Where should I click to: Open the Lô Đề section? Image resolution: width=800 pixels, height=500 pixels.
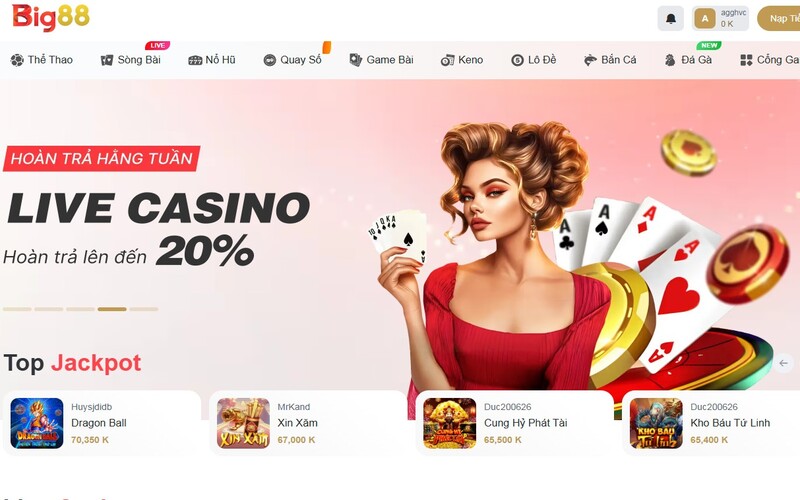point(534,60)
